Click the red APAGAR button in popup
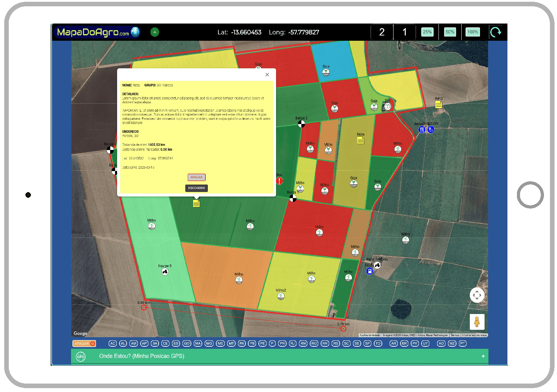557x392 pixels. click(197, 177)
